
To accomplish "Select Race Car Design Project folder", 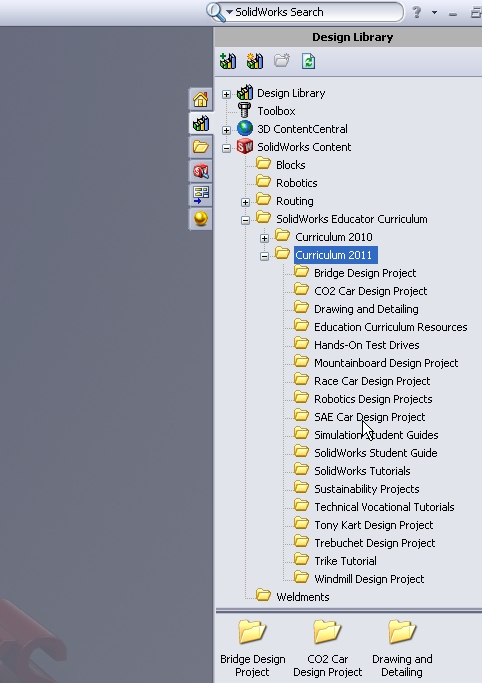I will click(372, 381).
